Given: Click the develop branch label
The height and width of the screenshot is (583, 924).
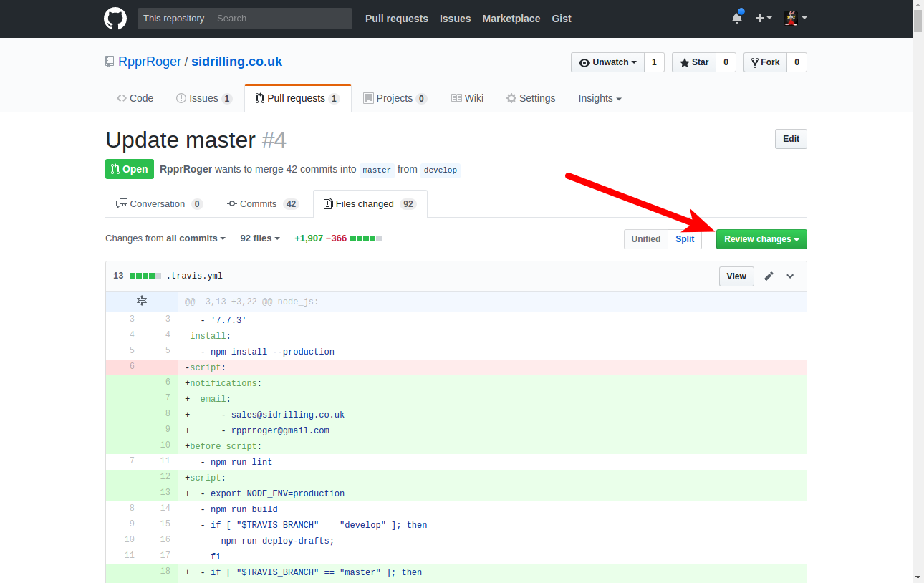Looking at the screenshot, I should (x=440, y=170).
